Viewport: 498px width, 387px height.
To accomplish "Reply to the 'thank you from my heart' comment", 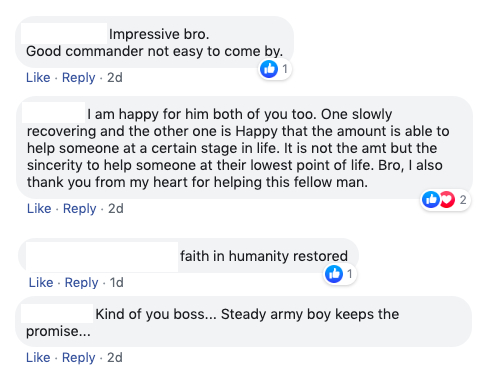I will coord(80,209).
